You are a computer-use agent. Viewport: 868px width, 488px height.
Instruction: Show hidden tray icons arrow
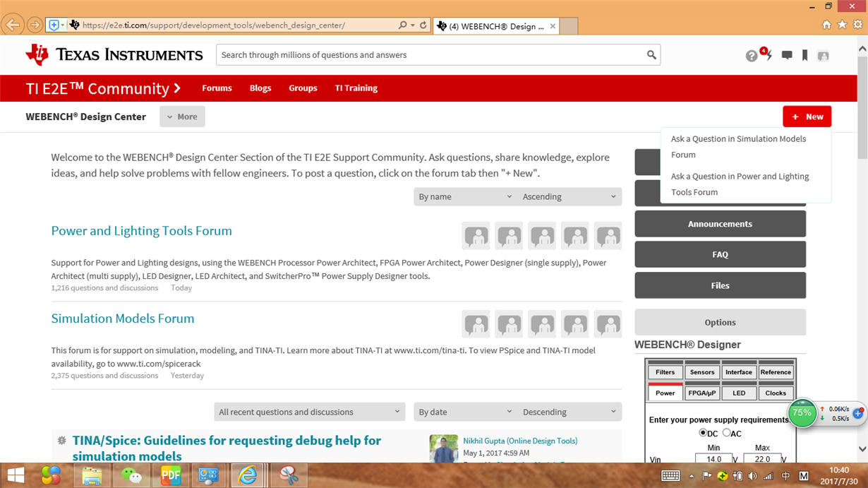(692, 476)
